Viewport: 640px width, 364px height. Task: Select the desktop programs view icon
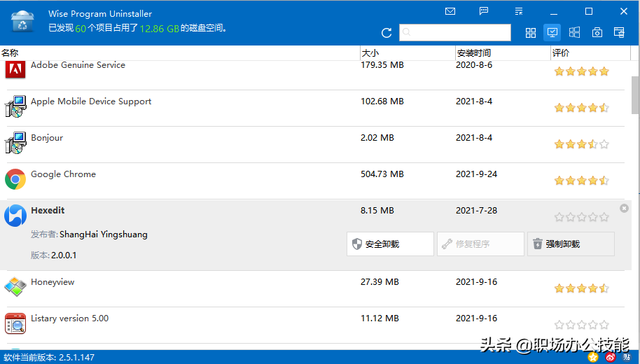pos(552,32)
